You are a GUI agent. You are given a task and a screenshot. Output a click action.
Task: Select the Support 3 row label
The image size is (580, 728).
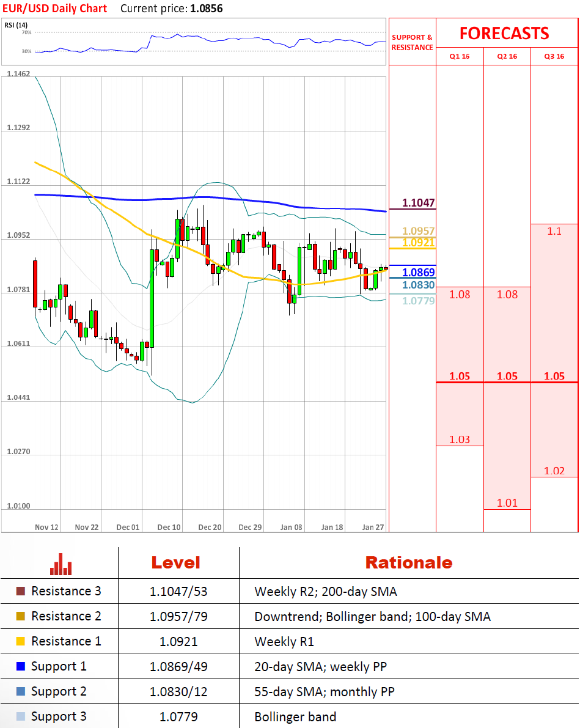[59, 717]
